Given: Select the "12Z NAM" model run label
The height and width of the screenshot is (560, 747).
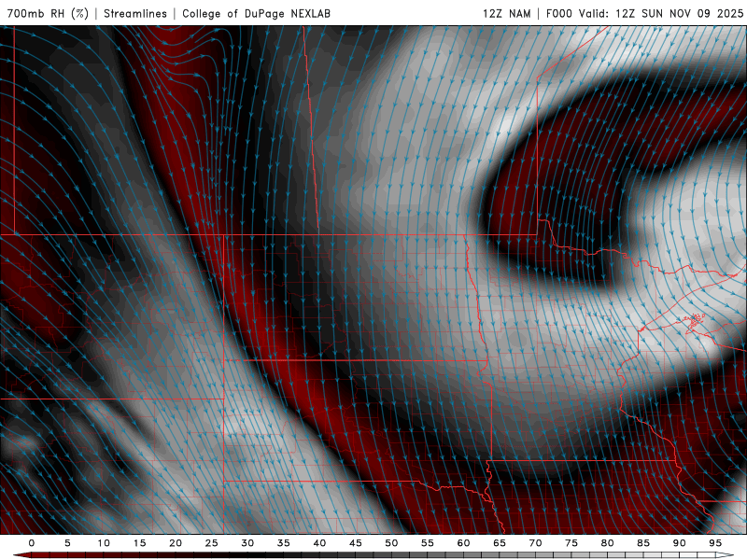Looking at the screenshot, I should (x=506, y=14).
